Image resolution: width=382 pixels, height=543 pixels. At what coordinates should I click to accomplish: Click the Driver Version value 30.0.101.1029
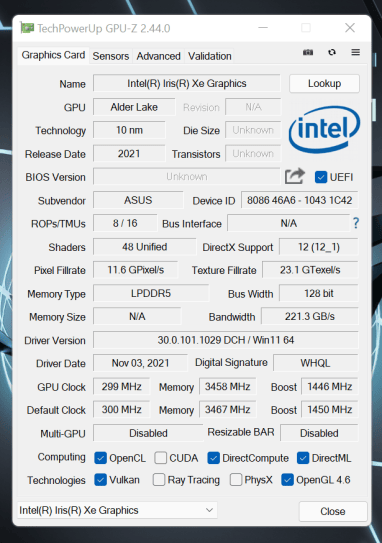[226, 340]
